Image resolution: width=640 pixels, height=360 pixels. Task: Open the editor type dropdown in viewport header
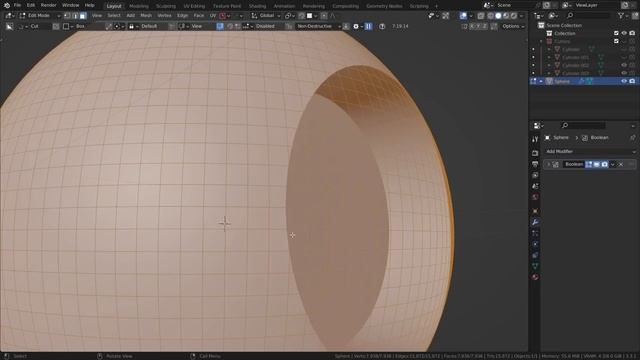(x=10, y=16)
